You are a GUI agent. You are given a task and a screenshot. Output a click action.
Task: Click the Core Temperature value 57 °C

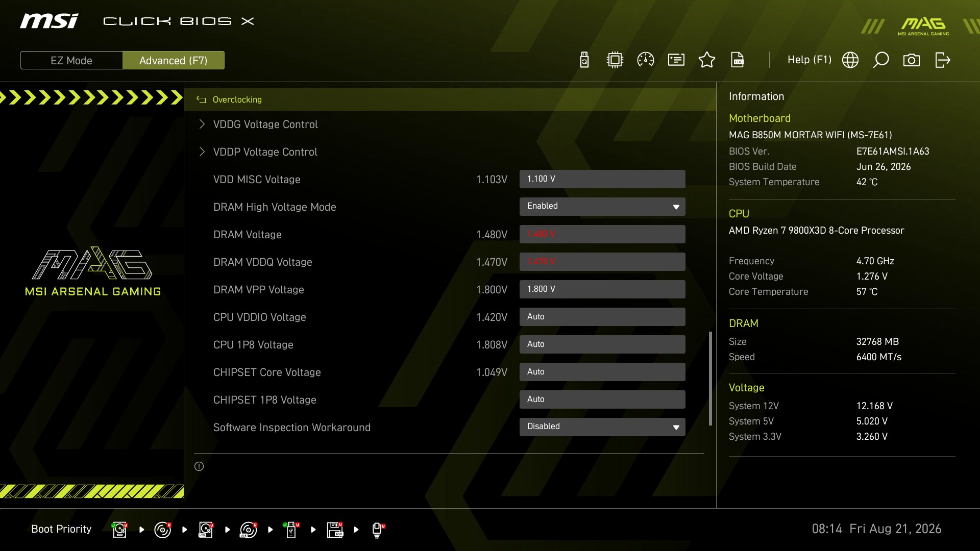(x=867, y=292)
